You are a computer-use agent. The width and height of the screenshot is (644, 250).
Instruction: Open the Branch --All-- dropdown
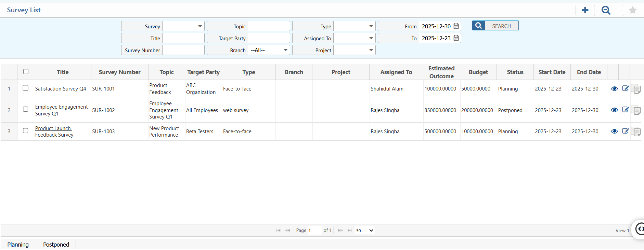pyautogui.click(x=285, y=50)
